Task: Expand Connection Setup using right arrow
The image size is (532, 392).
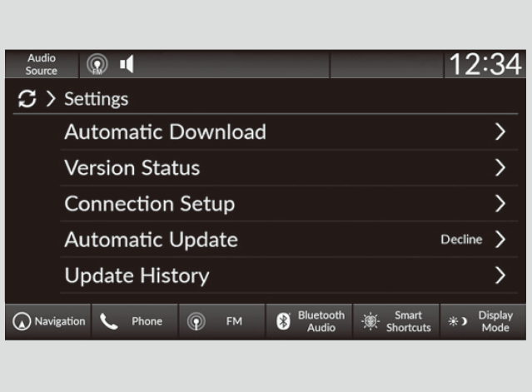Action: coord(500,204)
